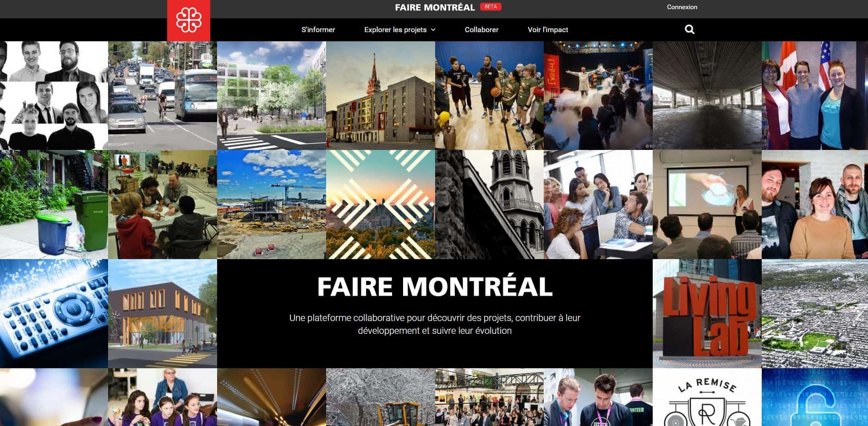Open the basketball team photo tile
This screenshot has width=868, height=426.
[x=489, y=95]
